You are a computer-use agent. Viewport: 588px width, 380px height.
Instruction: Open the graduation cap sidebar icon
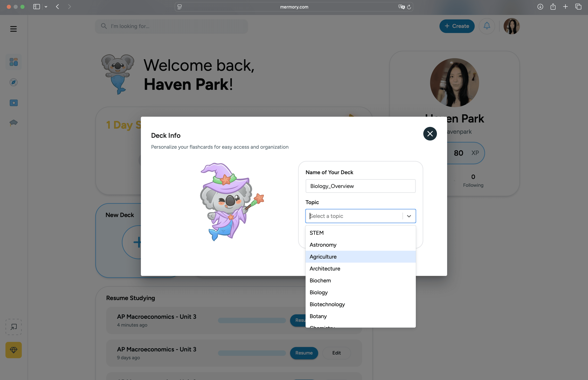pyautogui.click(x=14, y=123)
